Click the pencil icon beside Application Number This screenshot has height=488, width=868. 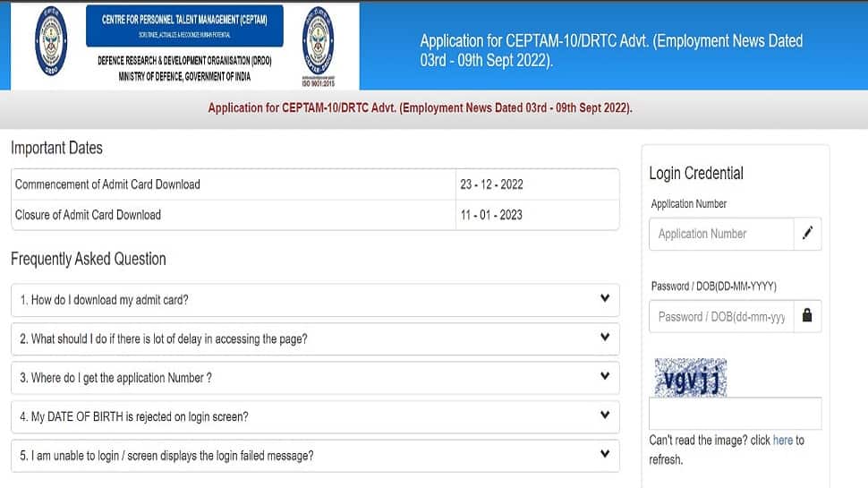click(807, 233)
